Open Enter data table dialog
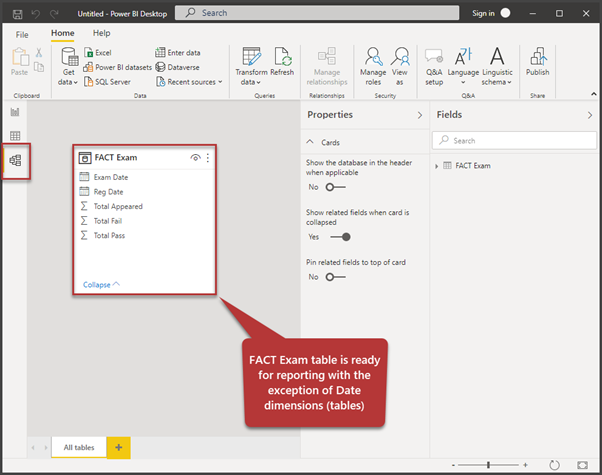This screenshot has height=475, width=602. coord(178,53)
